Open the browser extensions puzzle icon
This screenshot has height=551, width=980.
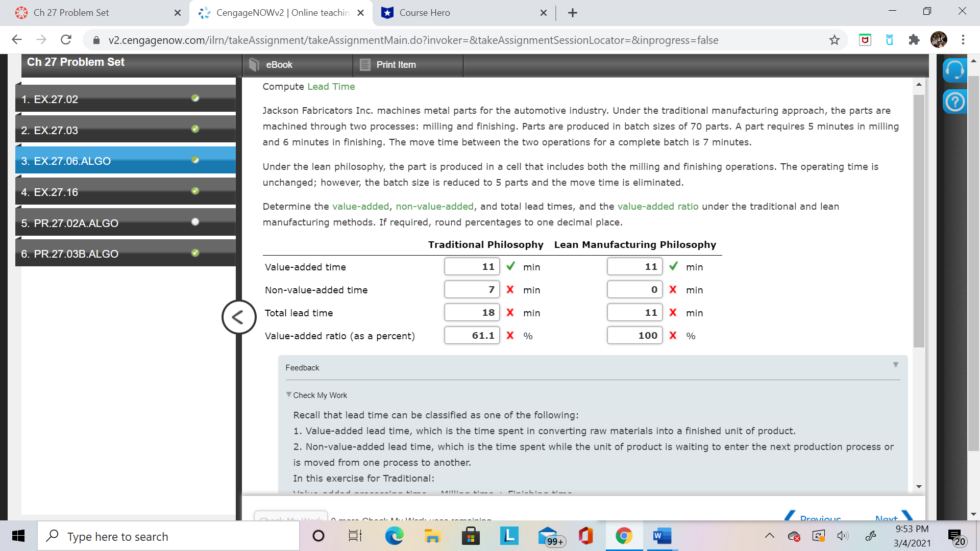[x=914, y=40]
